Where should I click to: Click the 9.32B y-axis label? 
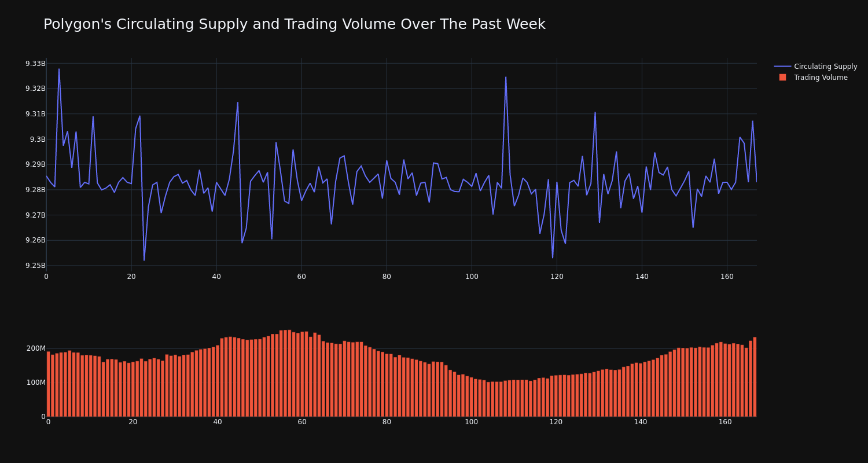click(35, 89)
